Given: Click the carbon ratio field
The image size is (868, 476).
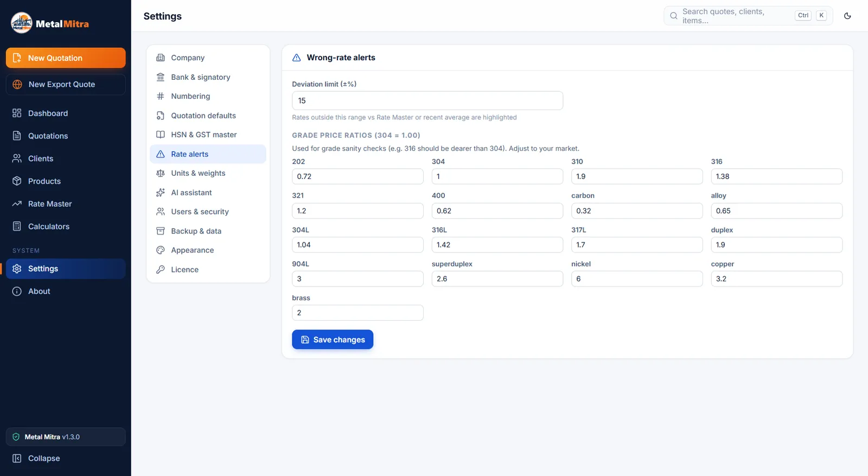Looking at the screenshot, I should (x=637, y=211).
